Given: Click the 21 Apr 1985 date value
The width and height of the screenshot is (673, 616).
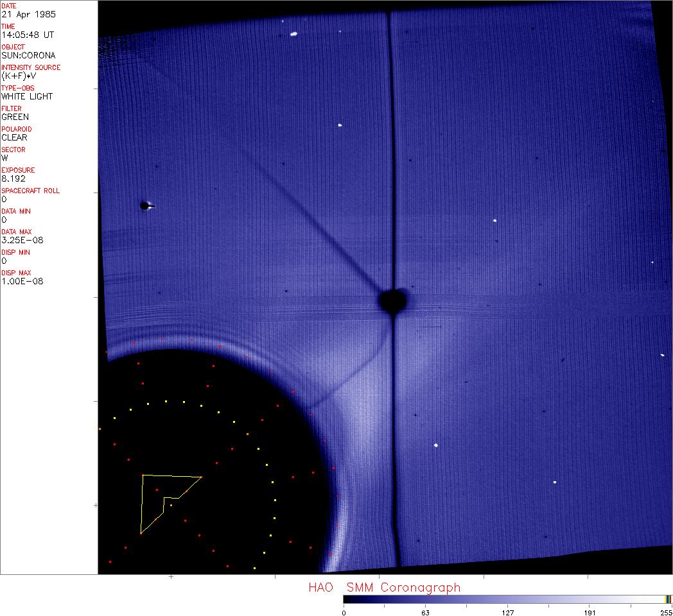Looking at the screenshot, I should [23, 14].
